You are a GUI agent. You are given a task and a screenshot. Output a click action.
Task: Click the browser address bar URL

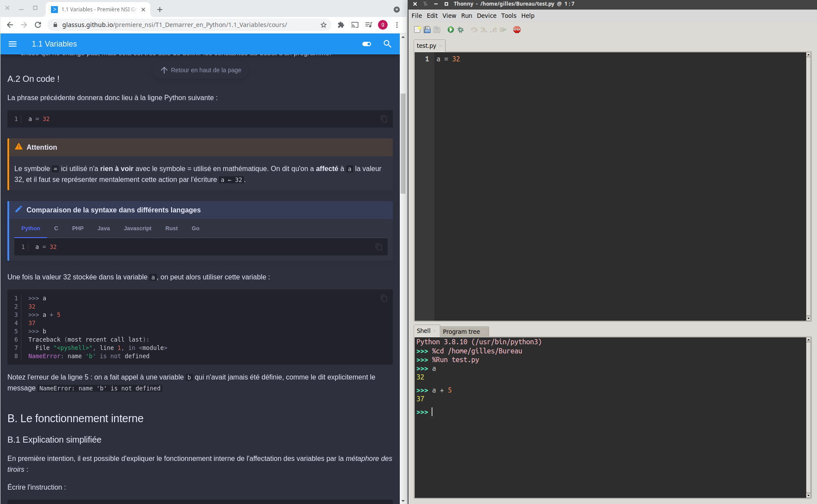coord(174,25)
